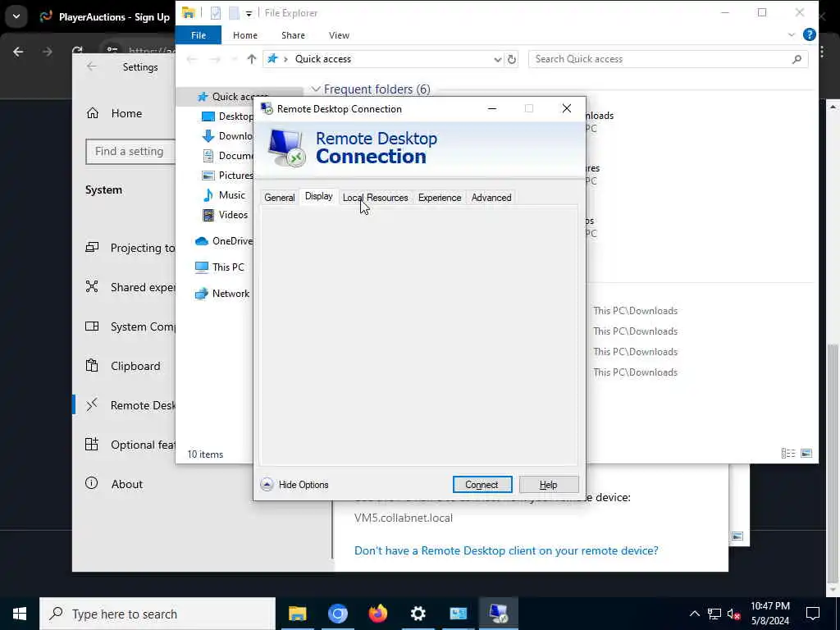Image resolution: width=840 pixels, height=630 pixels.
Task: Go back in the Settings window
Action: [92, 66]
